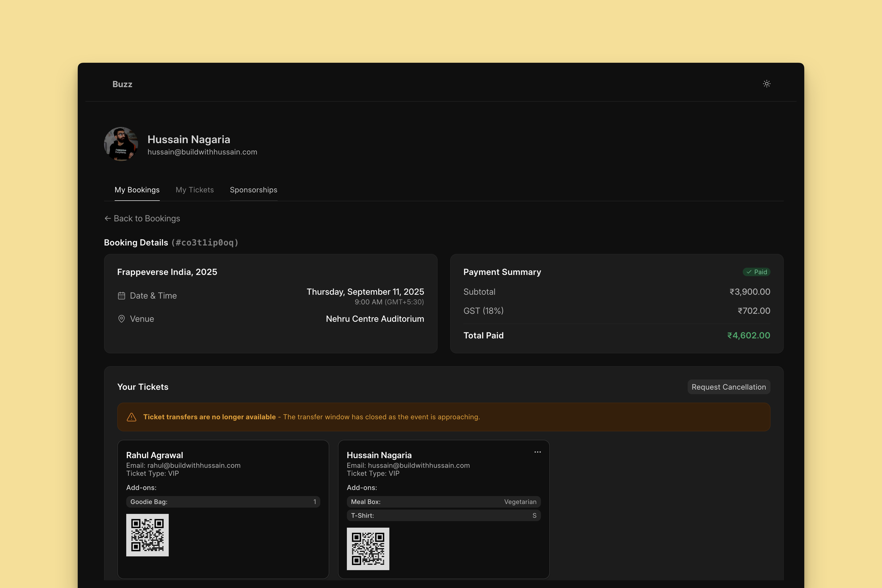Click the date Thursday, September 11, 2025
The image size is (882, 588).
pyautogui.click(x=365, y=292)
